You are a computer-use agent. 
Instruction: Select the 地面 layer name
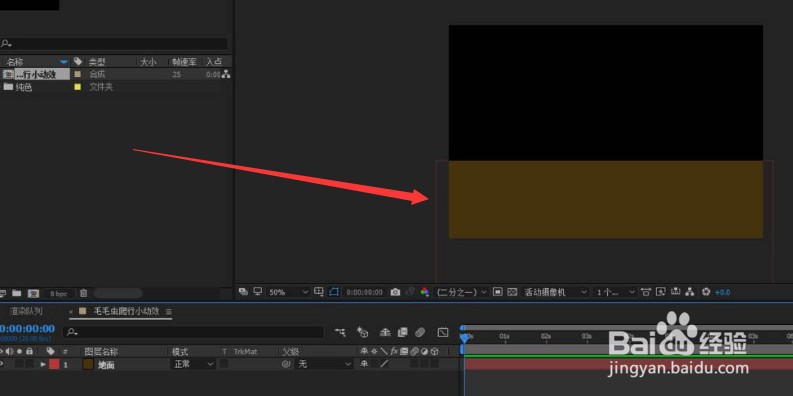[x=106, y=365]
